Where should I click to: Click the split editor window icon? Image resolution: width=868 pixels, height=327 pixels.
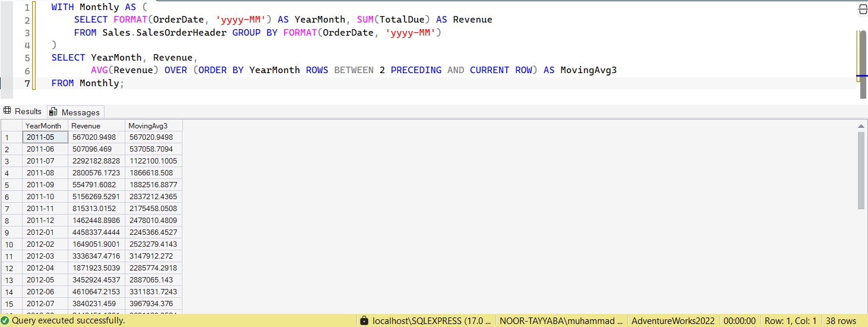click(x=863, y=9)
